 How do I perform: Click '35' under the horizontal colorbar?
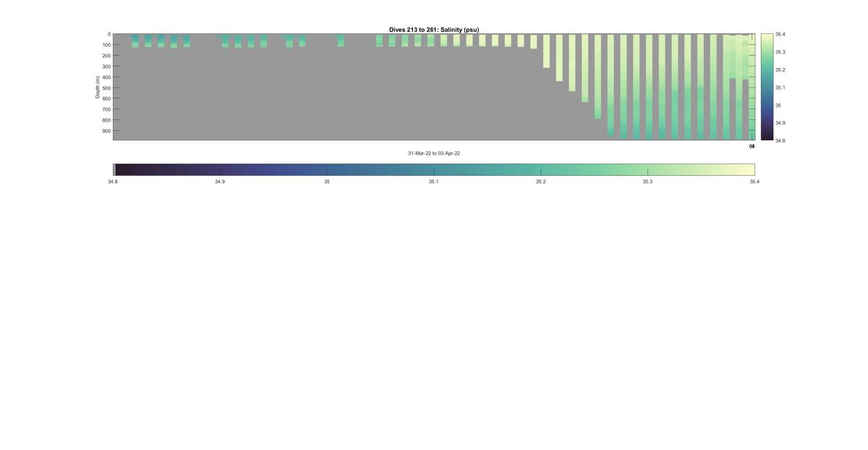coord(327,182)
